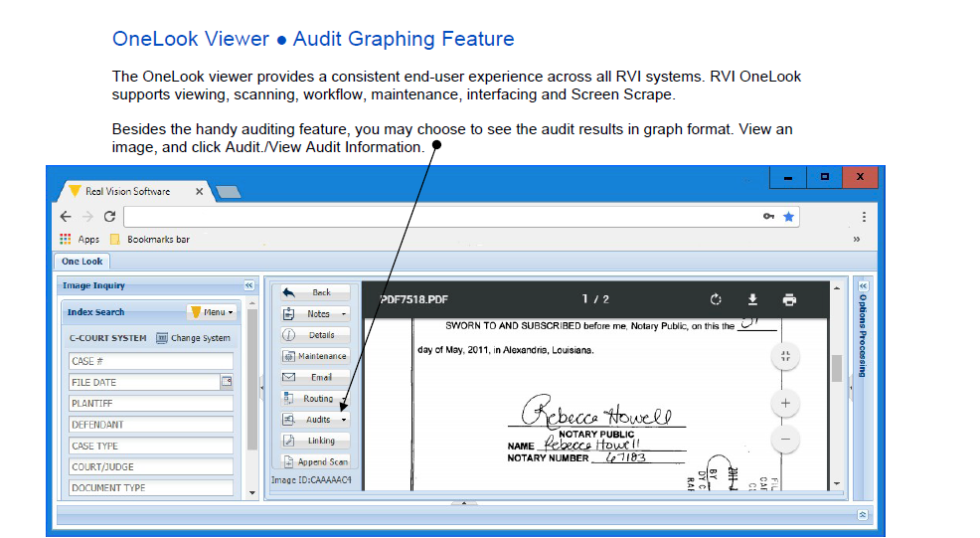Expand the Options Processing side panel
This screenshot has height=538, width=980.
point(863,285)
